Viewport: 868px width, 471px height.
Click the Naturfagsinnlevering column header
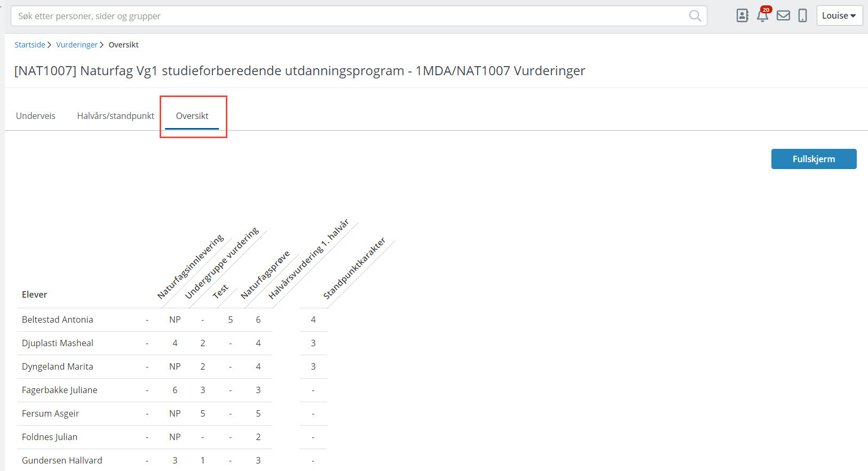coord(191,267)
